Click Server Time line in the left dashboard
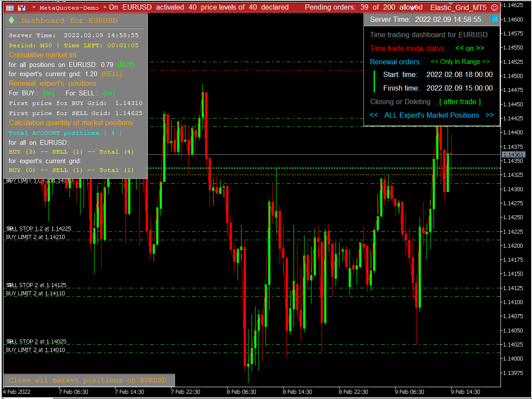The width and height of the screenshot is (532, 399). [x=73, y=35]
